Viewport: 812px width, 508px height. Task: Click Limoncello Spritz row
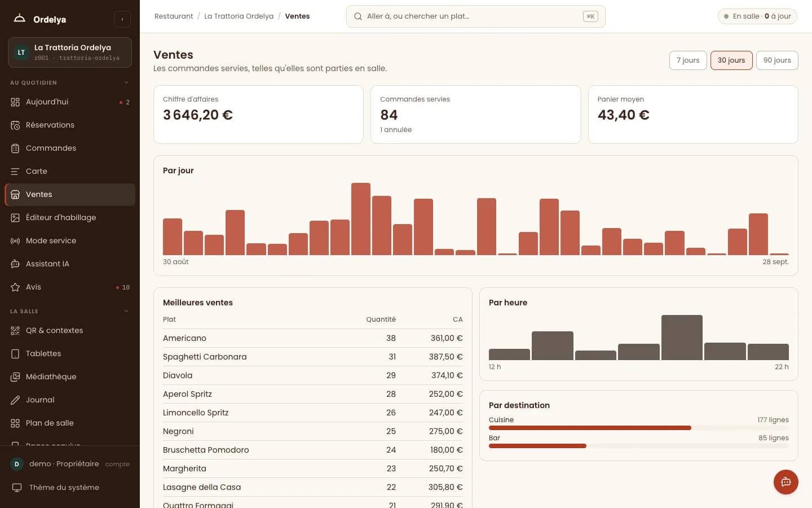tap(312, 413)
